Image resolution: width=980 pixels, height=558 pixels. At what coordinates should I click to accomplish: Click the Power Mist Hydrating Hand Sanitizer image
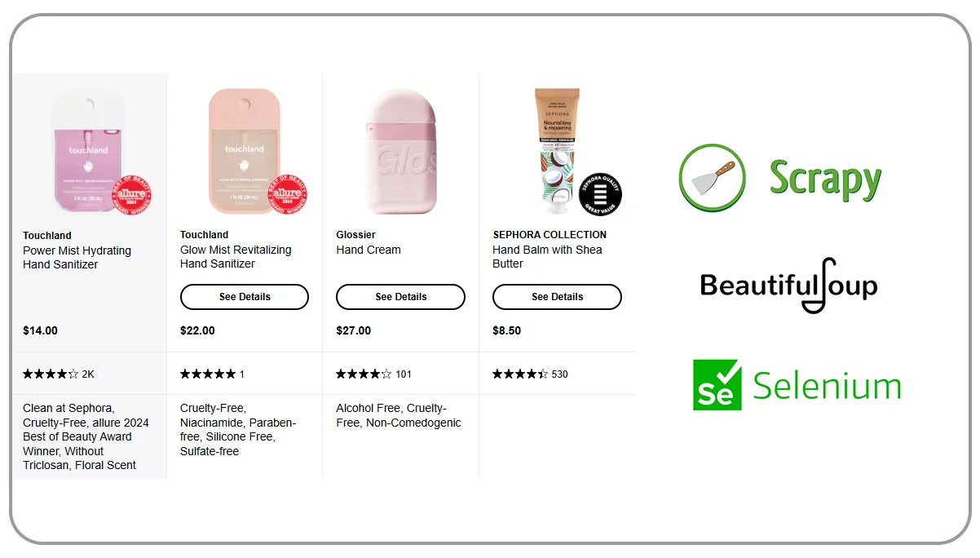pos(90,147)
